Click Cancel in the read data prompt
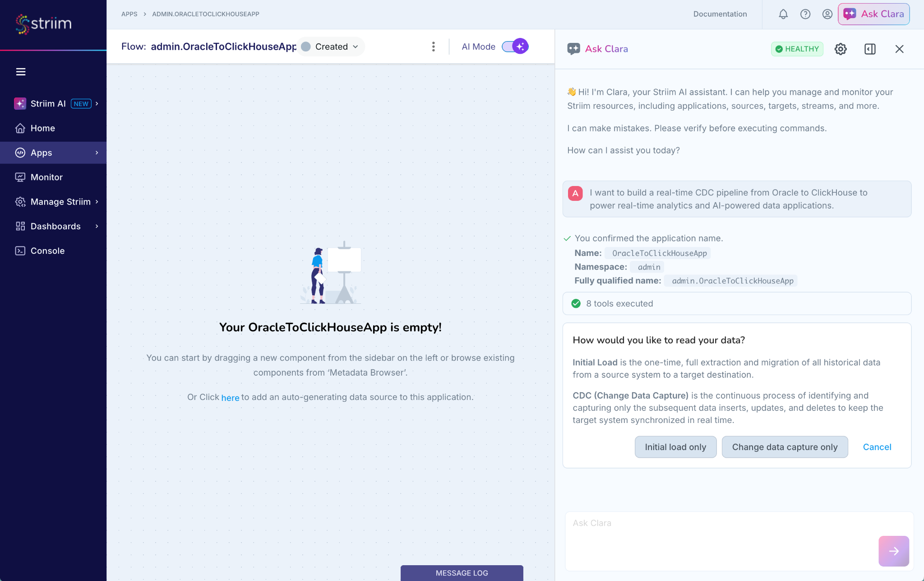 coord(877,447)
